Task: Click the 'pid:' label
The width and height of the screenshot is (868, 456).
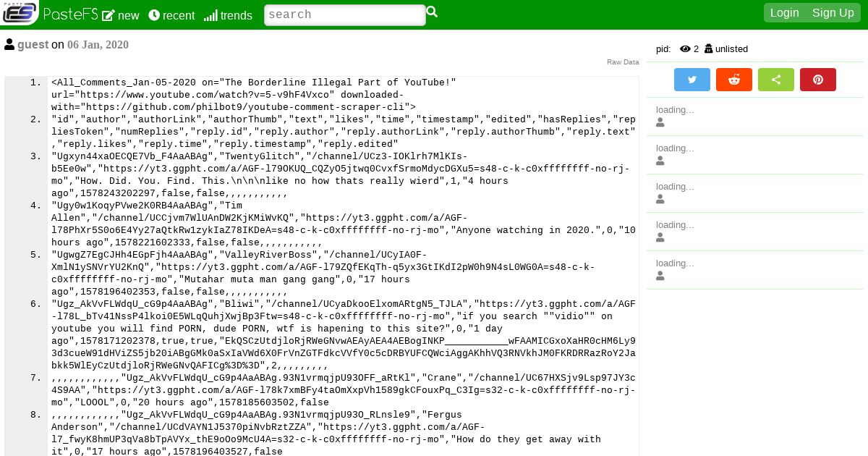Action: click(663, 49)
